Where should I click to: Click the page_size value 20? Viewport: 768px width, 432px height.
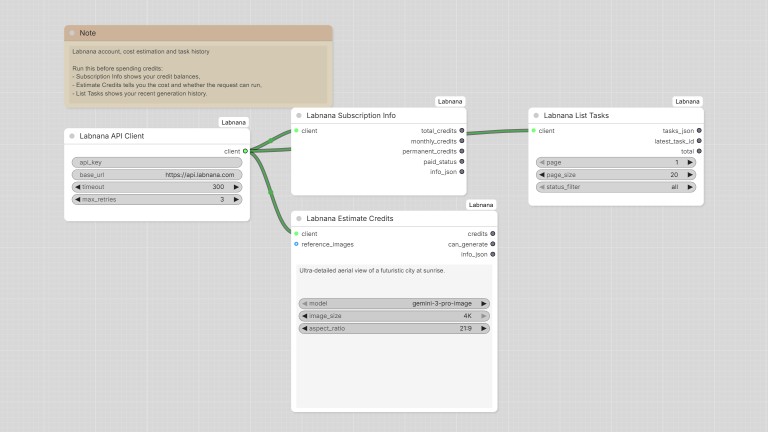click(674, 175)
